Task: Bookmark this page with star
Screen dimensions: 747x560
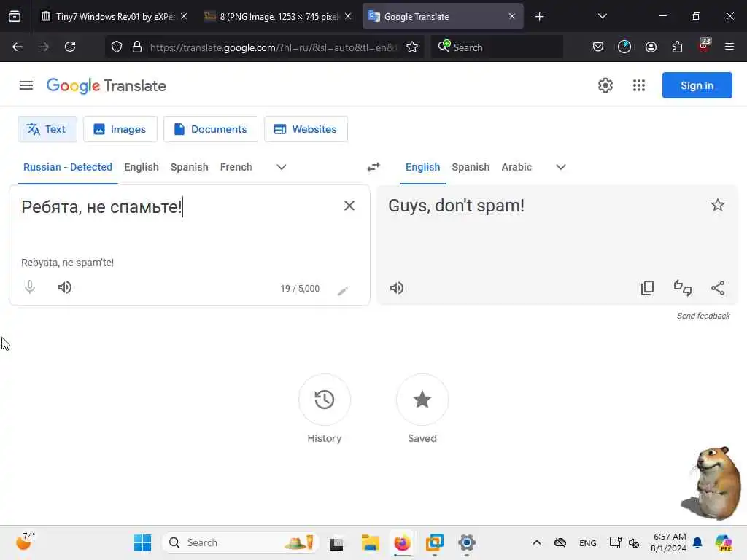Action: click(412, 47)
